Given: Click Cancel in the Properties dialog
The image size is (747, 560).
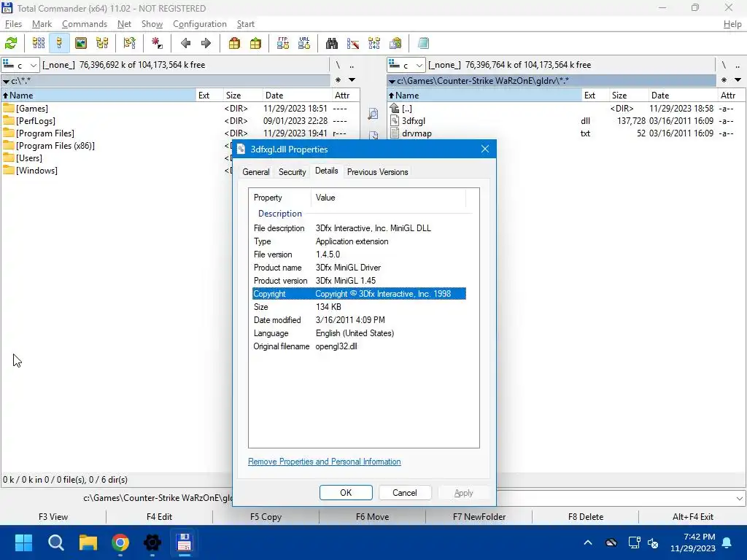Looking at the screenshot, I should pyautogui.click(x=404, y=493).
